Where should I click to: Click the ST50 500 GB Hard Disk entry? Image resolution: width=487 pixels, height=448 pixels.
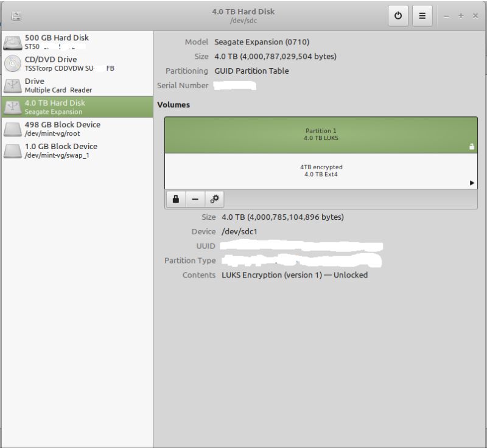coord(73,41)
